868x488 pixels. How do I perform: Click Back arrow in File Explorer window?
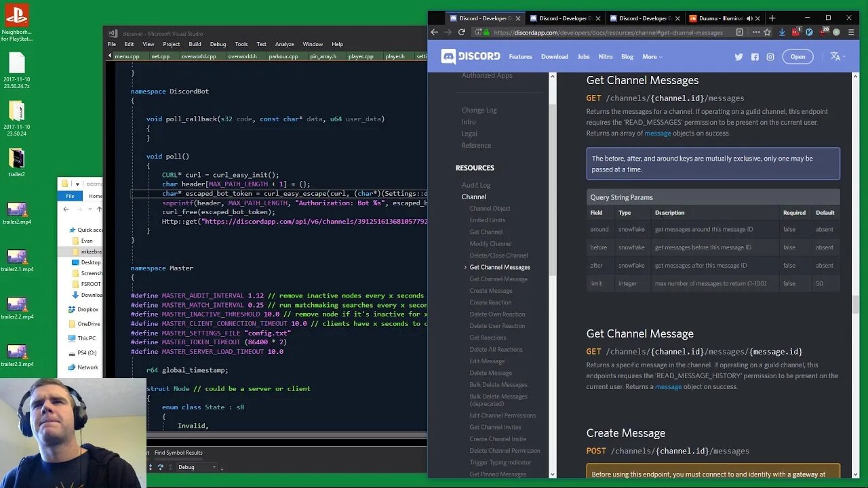tap(66, 209)
